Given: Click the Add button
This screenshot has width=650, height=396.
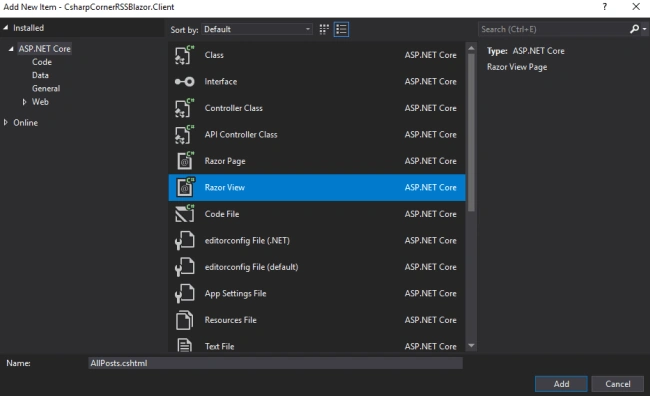Looking at the screenshot, I should (x=561, y=384).
